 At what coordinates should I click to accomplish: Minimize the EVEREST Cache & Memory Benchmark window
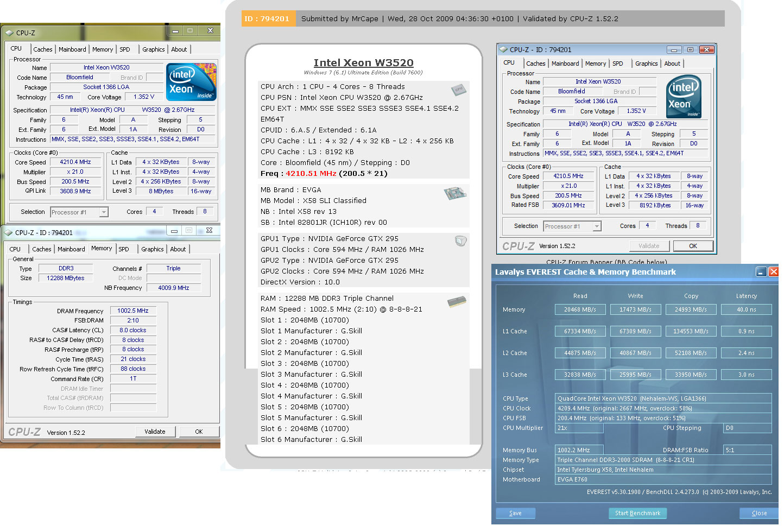761,272
